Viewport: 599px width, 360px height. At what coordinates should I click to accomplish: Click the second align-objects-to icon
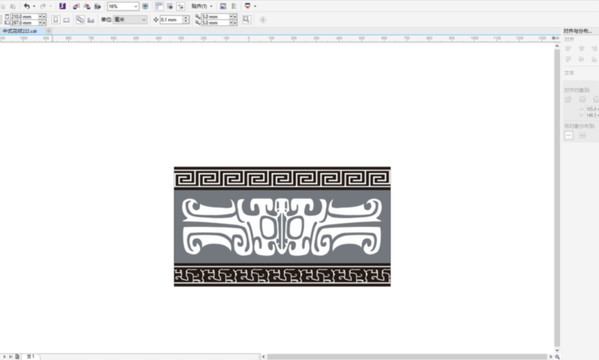(x=582, y=100)
